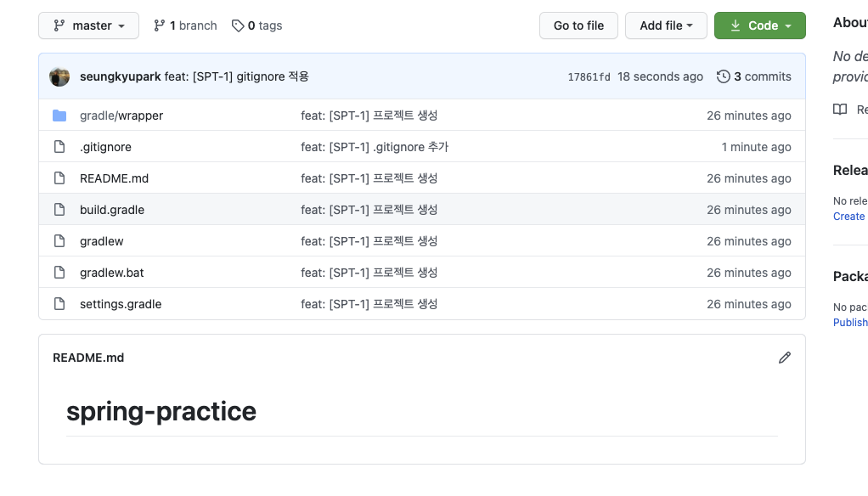
Task: Click the .gitignore file icon
Action: pos(59,147)
